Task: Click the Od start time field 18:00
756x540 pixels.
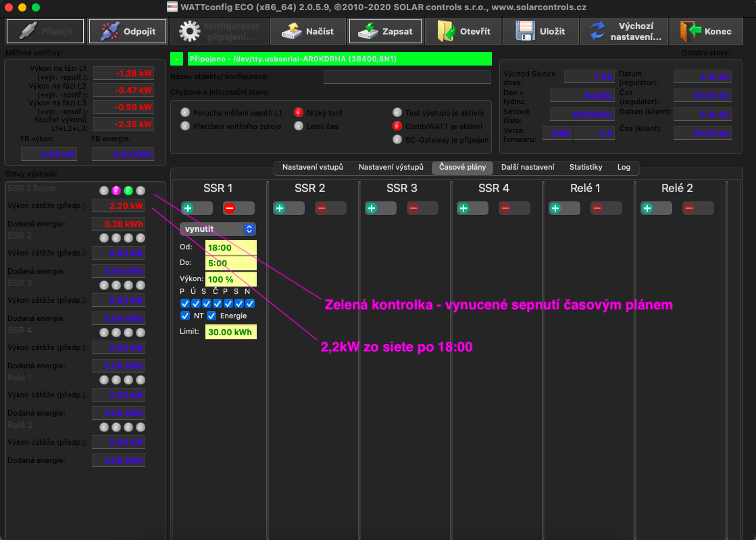Action: tap(230, 247)
